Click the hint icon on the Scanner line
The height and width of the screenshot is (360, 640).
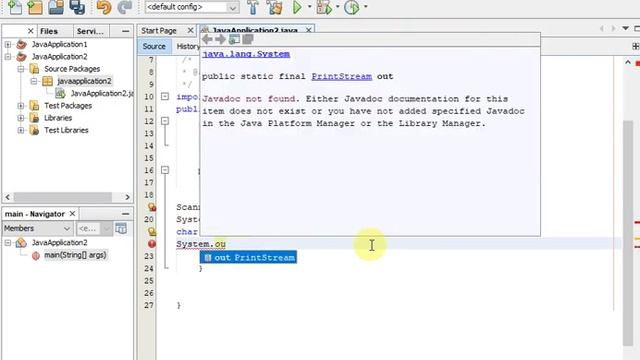click(152, 207)
